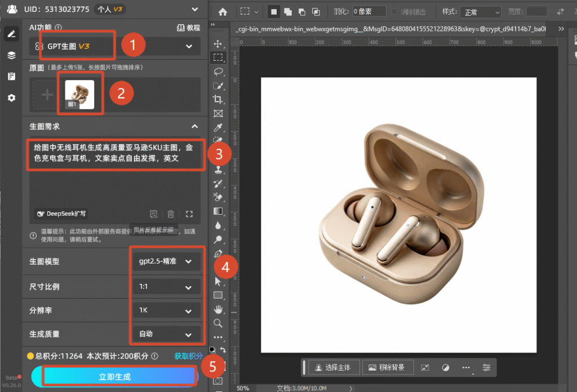
Task: Open the 分辨率 1K dropdown
Action: click(x=166, y=310)
